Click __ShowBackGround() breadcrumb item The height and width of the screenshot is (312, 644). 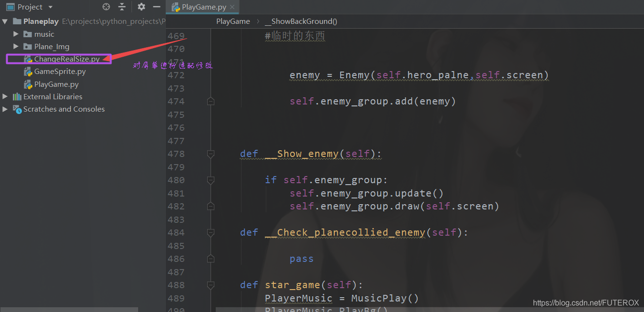coord(301,21)
